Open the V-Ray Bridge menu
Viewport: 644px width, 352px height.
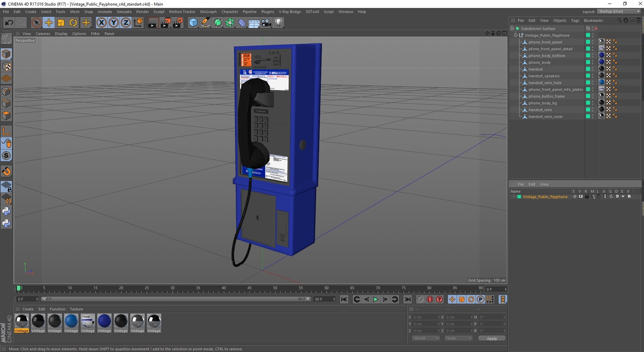pyautogui.click(x=290, y=11)
